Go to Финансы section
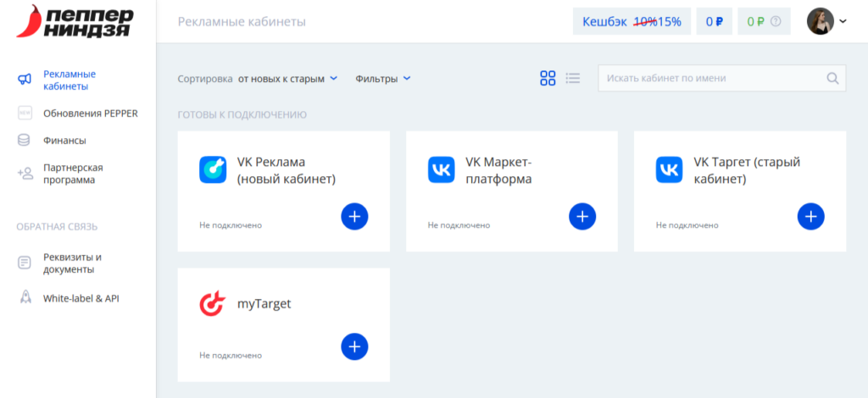The height and width of the screenshot is (398, 868). pos(64,141)
